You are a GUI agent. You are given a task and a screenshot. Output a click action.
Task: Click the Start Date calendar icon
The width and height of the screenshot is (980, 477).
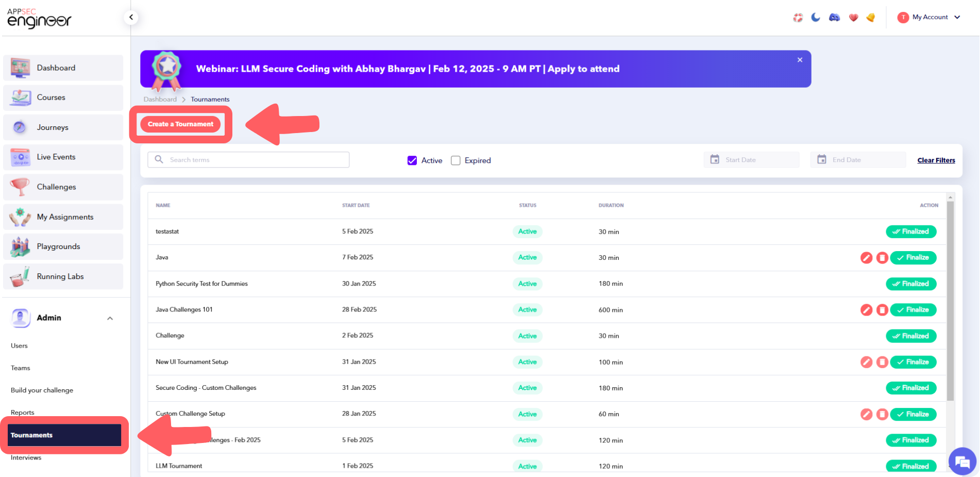pos(715,159)
